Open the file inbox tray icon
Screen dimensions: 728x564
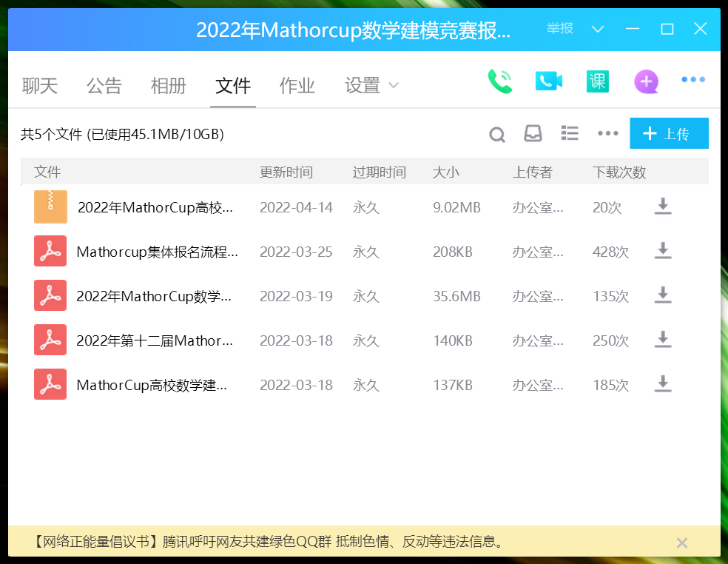tap(533, 133)
